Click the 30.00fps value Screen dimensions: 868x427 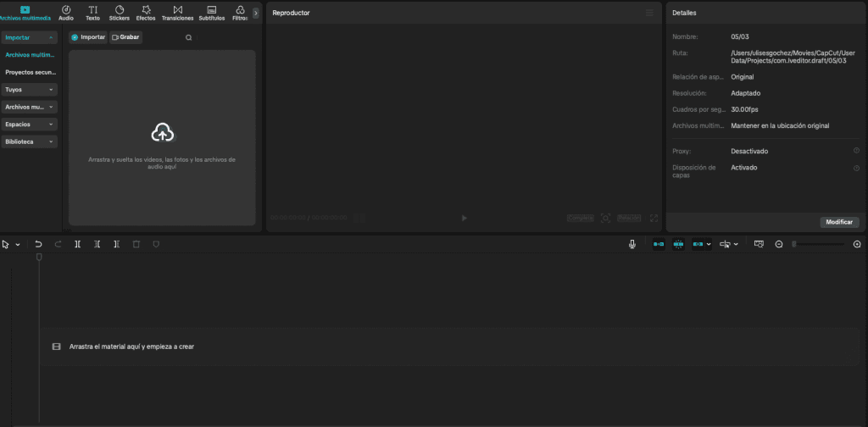point(744,109)
